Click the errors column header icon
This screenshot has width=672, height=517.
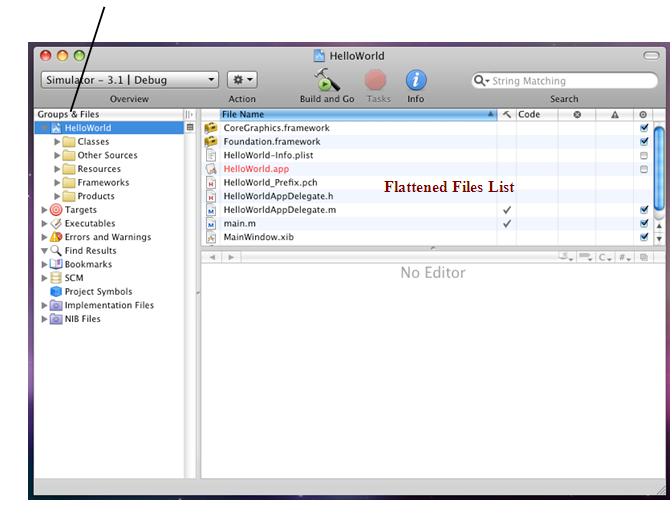click(x=577, y=114)
